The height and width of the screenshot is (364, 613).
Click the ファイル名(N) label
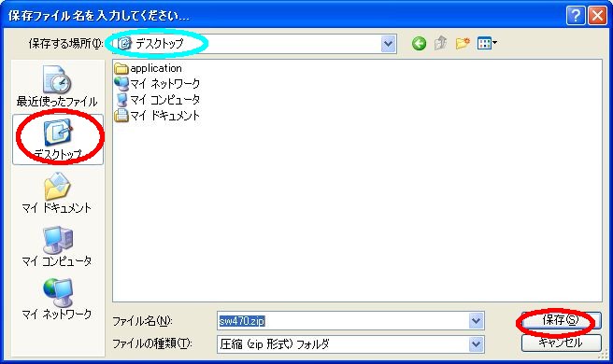tap(143, 321)
